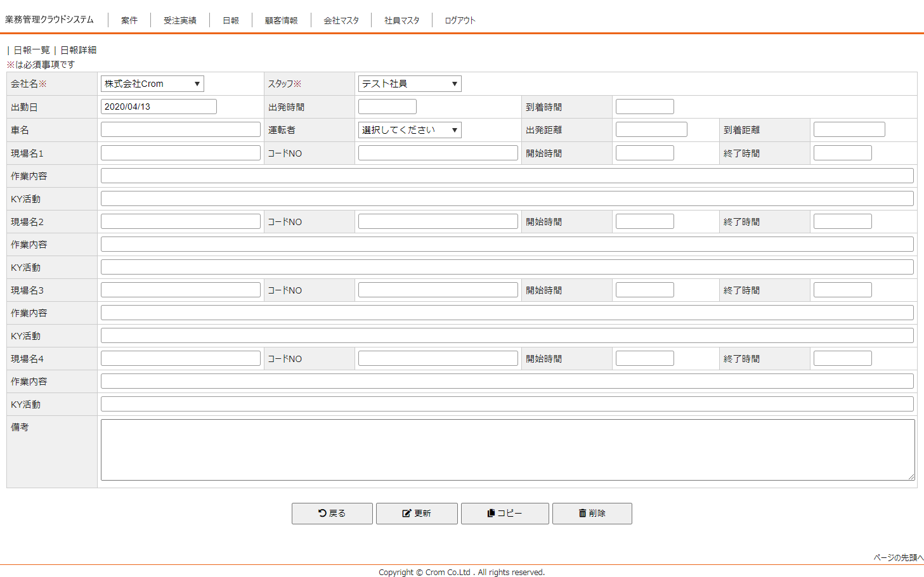
Task: Click inside the 備考 textarea
Action: coord(507,450)
